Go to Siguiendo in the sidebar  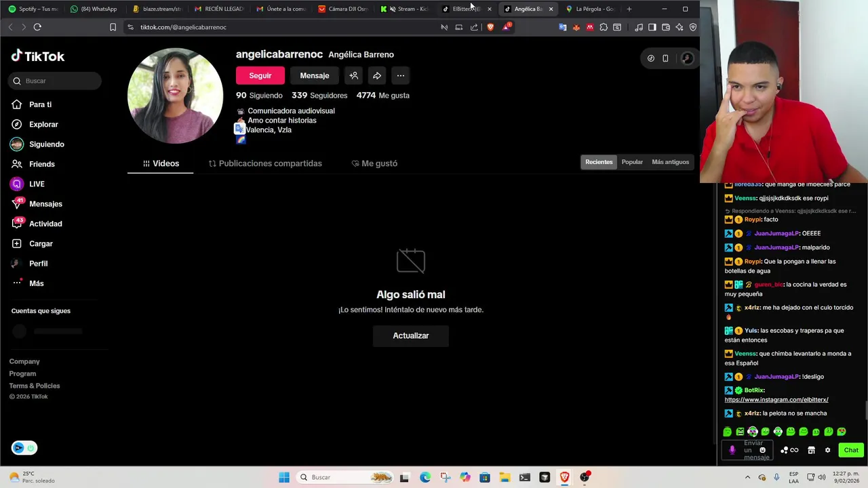pos(37,144)
